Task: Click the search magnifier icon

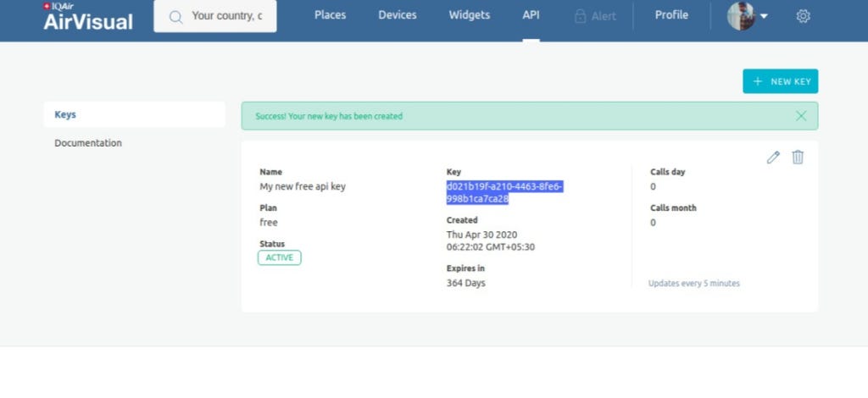Action: pyautogui.click(x=175, y=17)
